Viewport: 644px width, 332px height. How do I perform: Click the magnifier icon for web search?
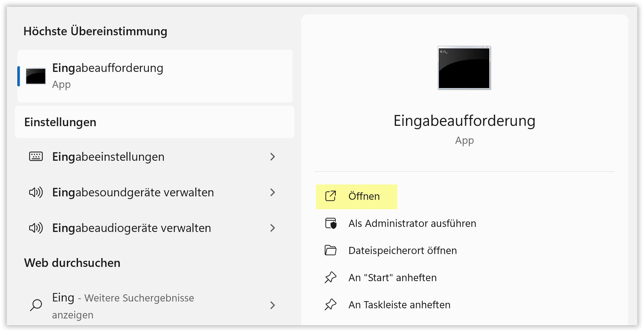36,305
